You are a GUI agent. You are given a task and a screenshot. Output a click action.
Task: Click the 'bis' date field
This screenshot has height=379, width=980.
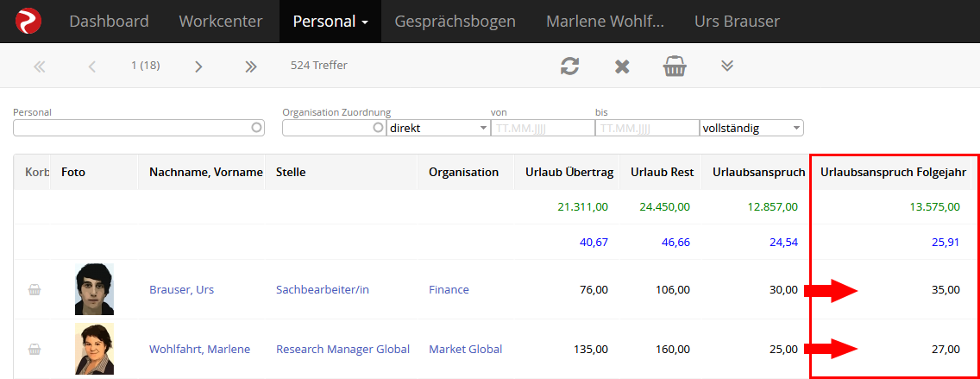(x=647, y=128)
